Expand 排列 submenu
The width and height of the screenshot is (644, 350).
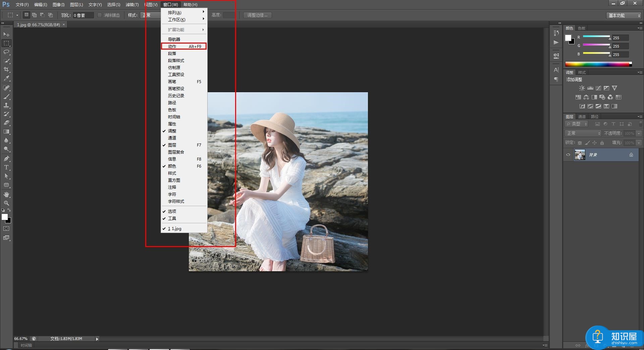184,13
